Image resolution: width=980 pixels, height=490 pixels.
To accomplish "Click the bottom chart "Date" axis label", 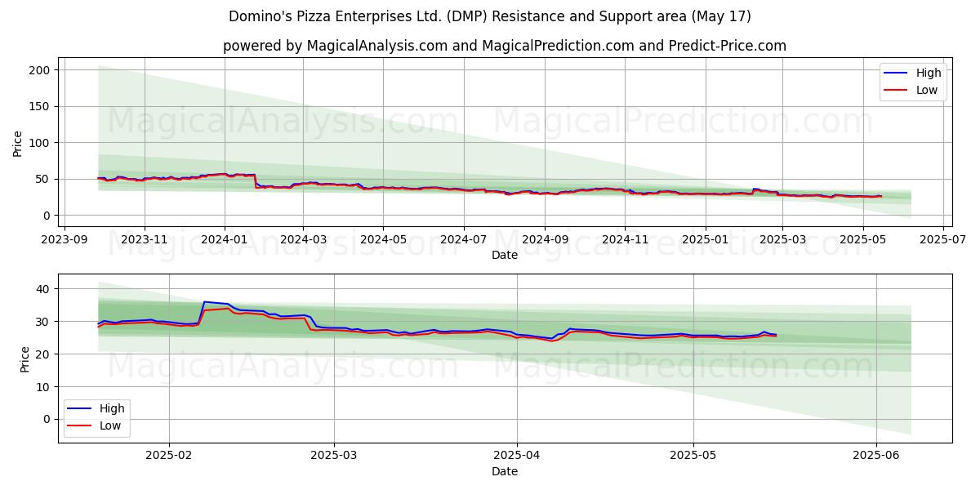I will (505, 471).
